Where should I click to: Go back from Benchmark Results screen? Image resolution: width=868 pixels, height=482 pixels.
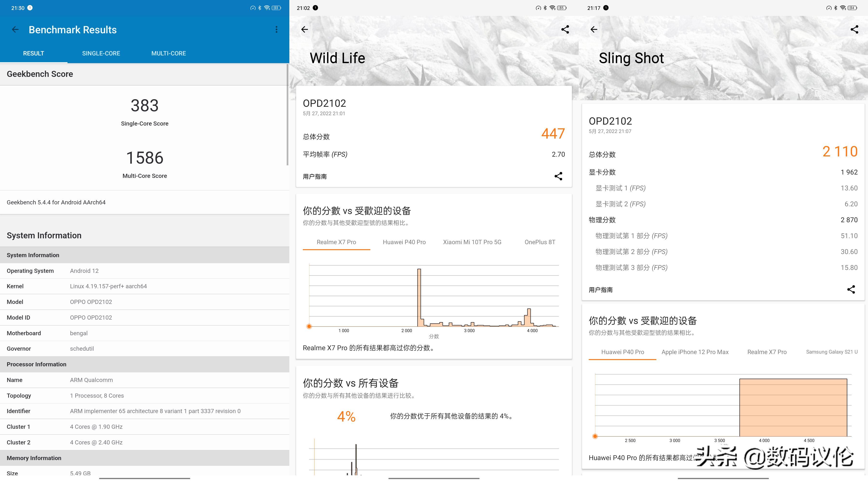point(15,30)
